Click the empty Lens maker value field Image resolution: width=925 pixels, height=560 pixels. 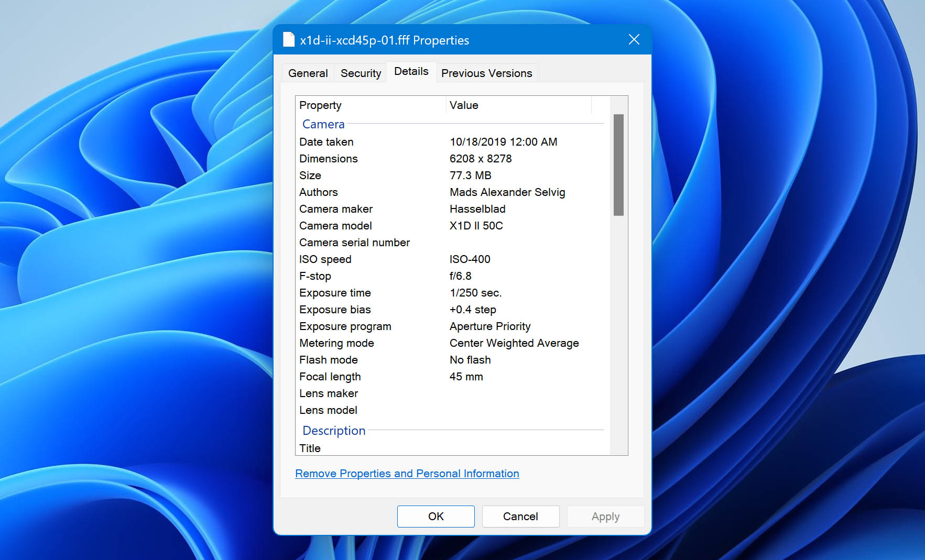click(519, 393)
